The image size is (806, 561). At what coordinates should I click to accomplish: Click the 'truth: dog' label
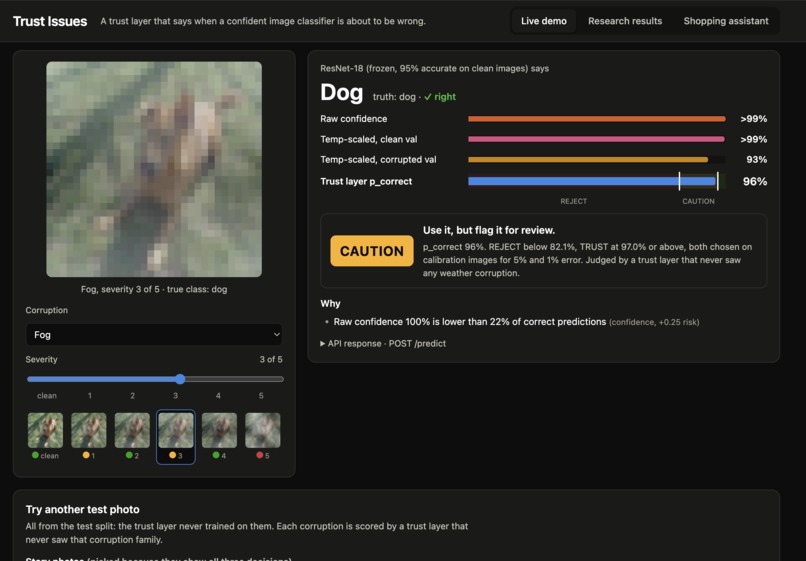(x=394, y=97)
